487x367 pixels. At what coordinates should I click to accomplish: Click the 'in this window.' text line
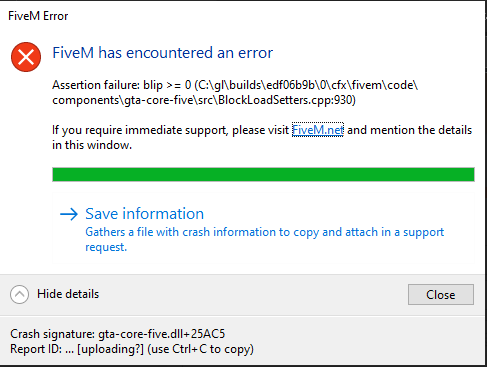point(92,145)
